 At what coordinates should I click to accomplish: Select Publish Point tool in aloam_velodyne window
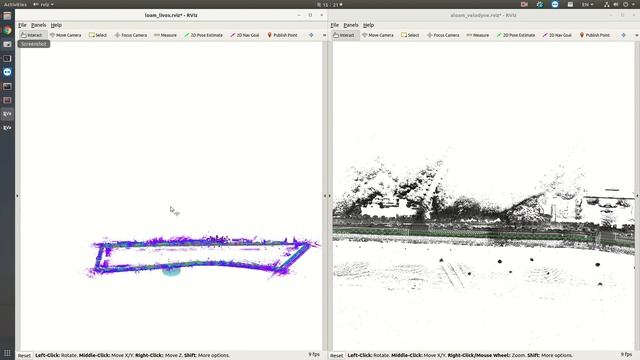pos(595,35)
